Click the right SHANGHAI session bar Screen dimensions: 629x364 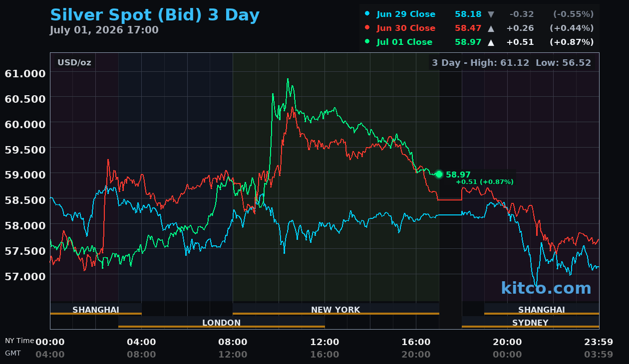pyautogui.click(x=542, y=309)
